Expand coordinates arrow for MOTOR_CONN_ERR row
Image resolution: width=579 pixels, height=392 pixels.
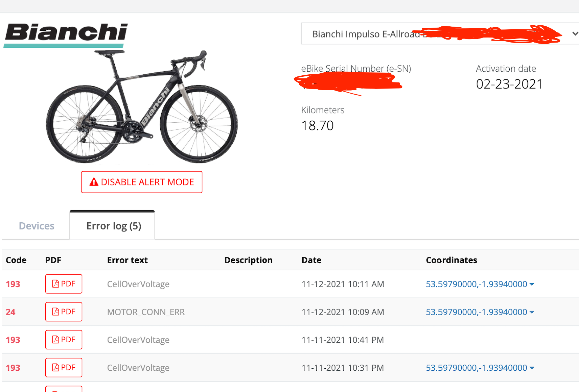click(532, 312)
